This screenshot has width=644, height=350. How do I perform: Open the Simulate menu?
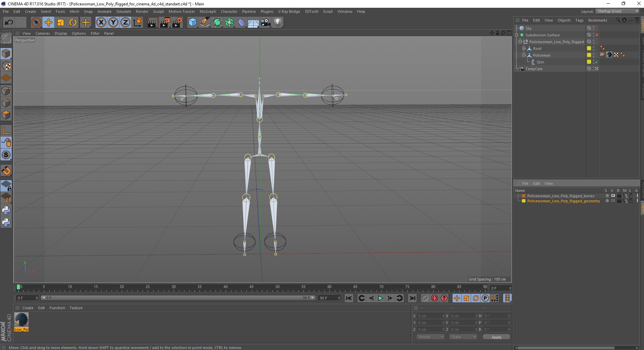pos(124,11)
